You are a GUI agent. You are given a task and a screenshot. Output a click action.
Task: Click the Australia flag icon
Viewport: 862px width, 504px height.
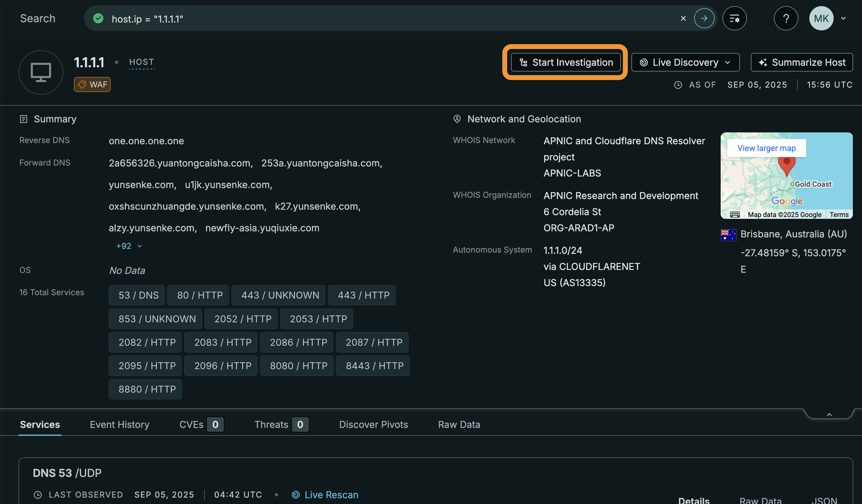(x=728, y=235)
